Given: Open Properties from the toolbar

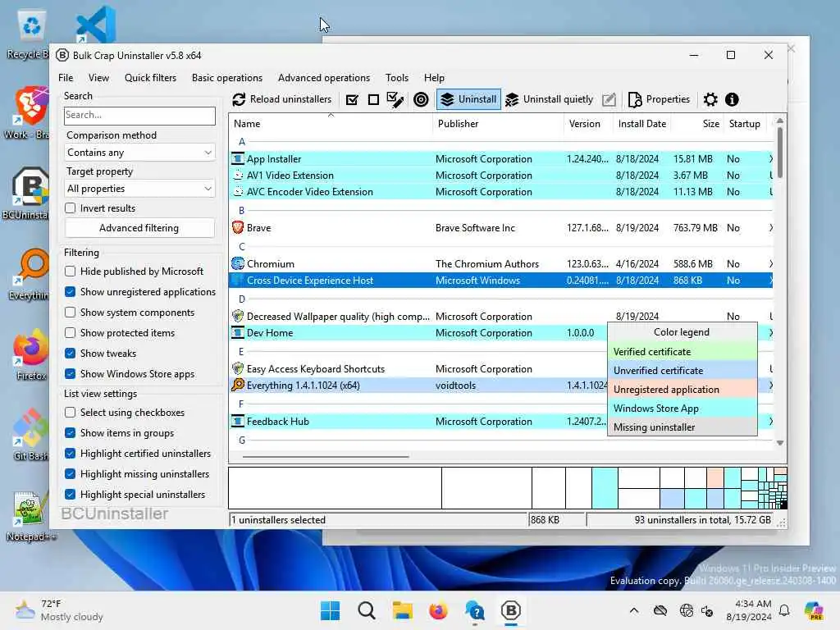Looking at the screenshot, I should pos(659,99).
